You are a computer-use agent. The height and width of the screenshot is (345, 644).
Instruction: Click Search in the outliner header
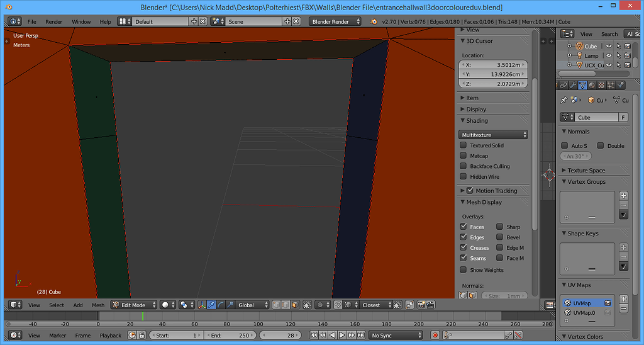609,34
